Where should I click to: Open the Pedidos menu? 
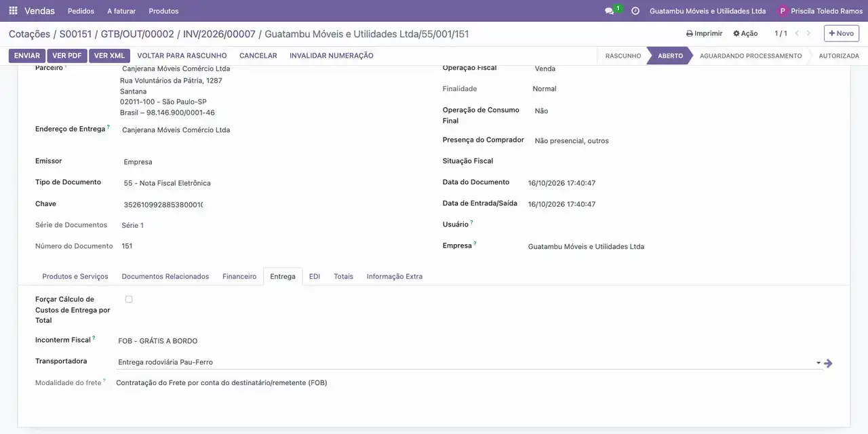pos(81,11)
